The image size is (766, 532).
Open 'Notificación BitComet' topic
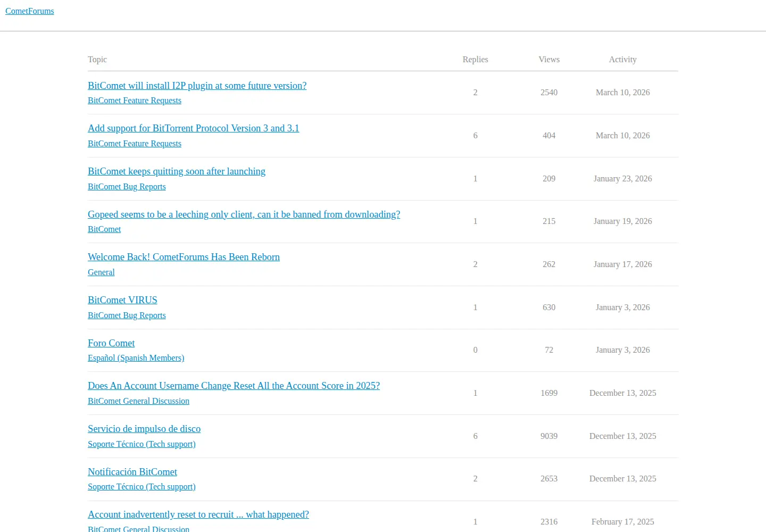[x=132, y=472]
